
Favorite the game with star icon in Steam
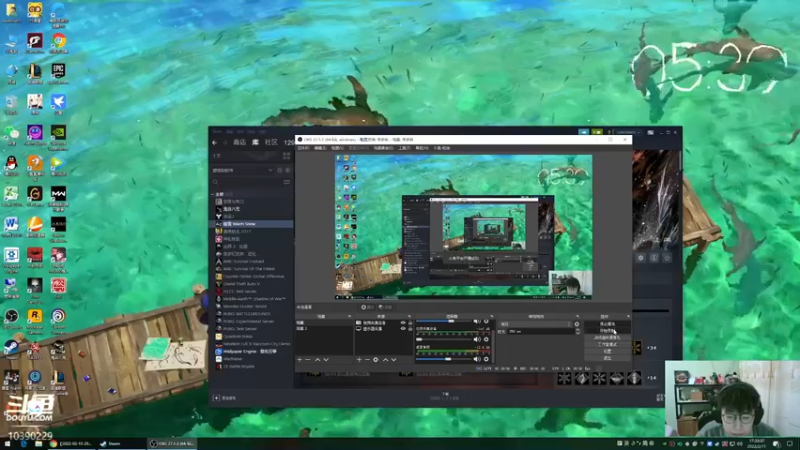coord(667,258)
